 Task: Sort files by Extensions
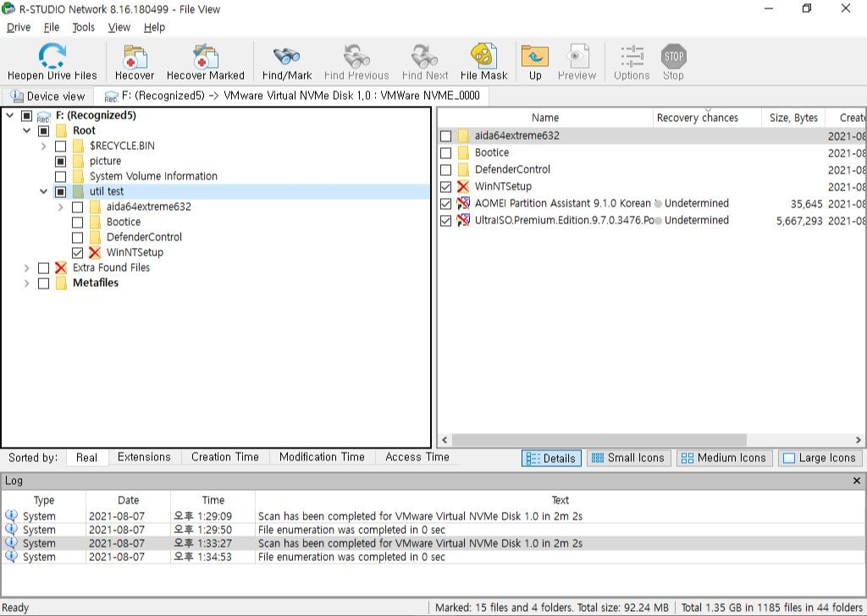coord(144,457)
